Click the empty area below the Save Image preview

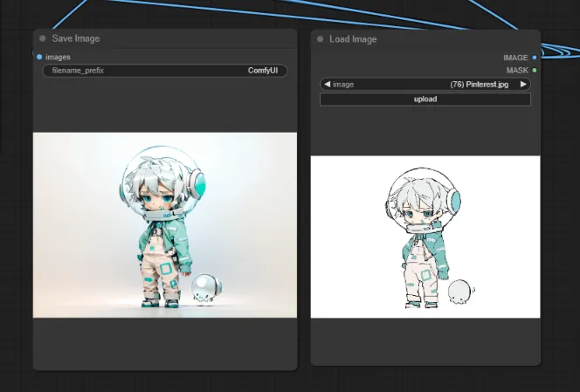coord(165,342)
